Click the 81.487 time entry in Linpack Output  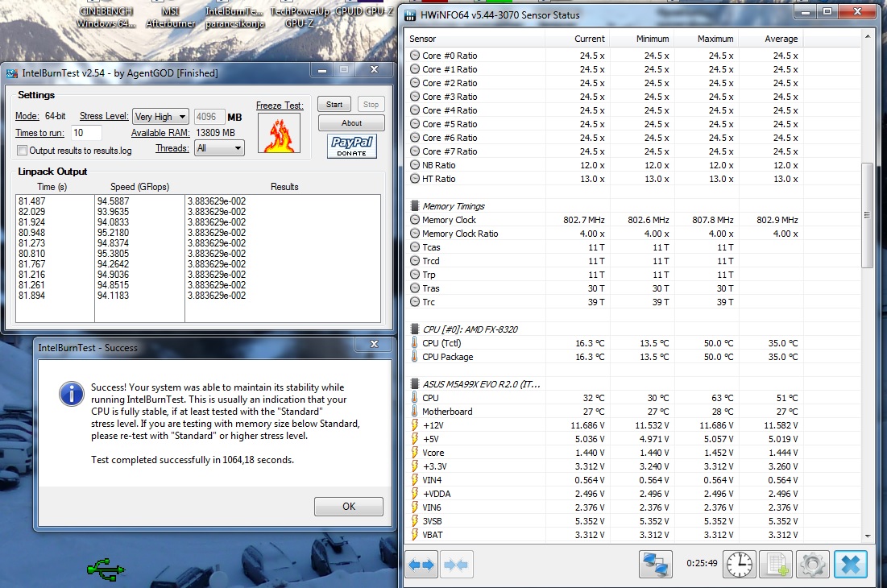click(x=31, y=201)
